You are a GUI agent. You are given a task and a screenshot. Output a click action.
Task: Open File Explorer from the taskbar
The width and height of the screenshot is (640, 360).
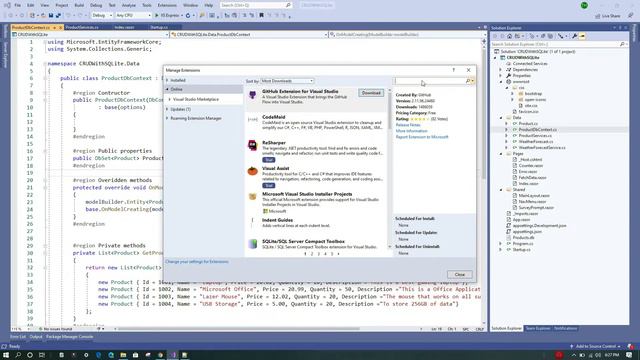pyautogui.click(x=123, y=355)
